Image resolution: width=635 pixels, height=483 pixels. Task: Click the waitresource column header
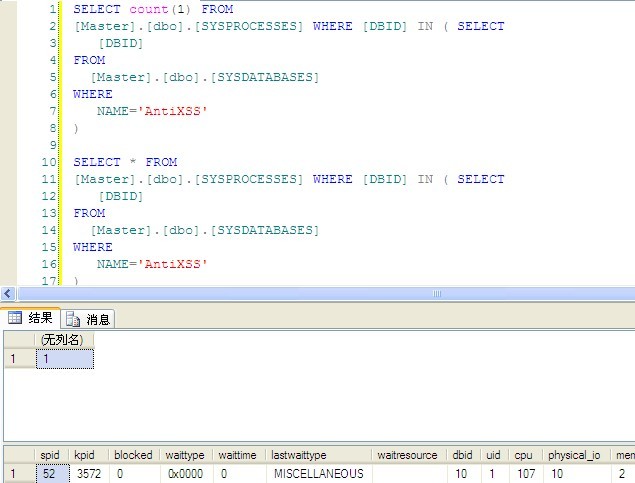pos(409,455)
